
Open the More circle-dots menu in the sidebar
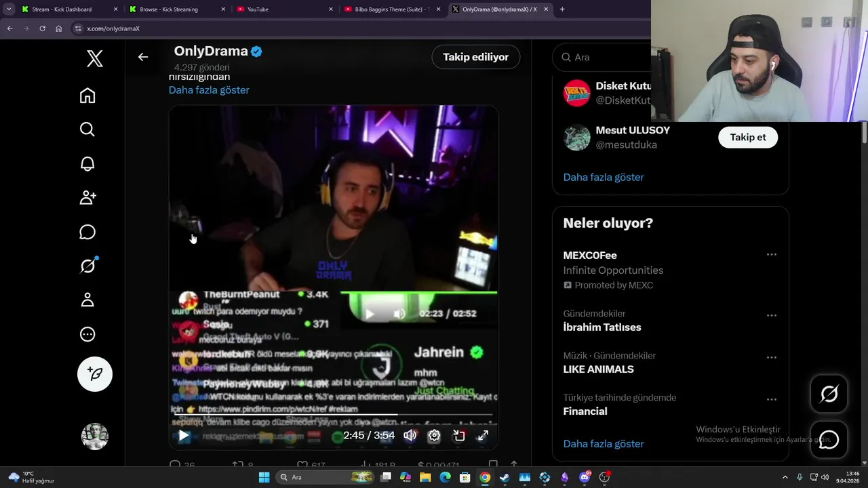[87, 334]
